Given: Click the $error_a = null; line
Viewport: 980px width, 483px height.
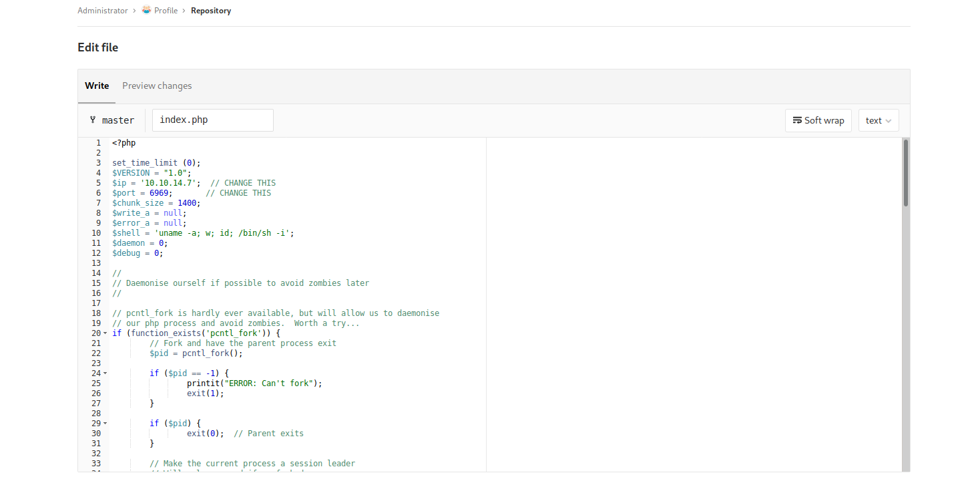Looking at the screenshot, I should [150, 223].
